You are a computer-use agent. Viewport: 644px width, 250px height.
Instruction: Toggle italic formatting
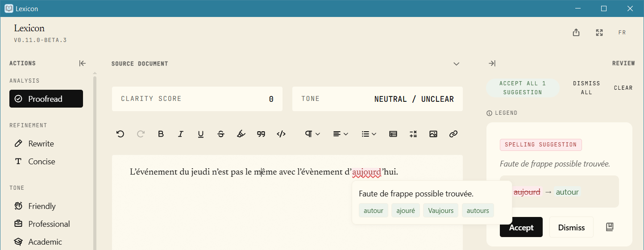[181, 134]
